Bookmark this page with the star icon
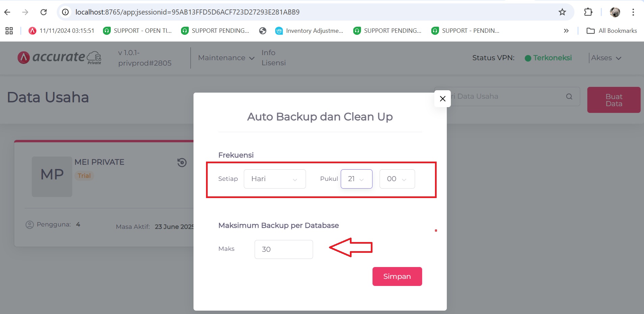This screenshot has width=644, height=314. tap(562, 12)
